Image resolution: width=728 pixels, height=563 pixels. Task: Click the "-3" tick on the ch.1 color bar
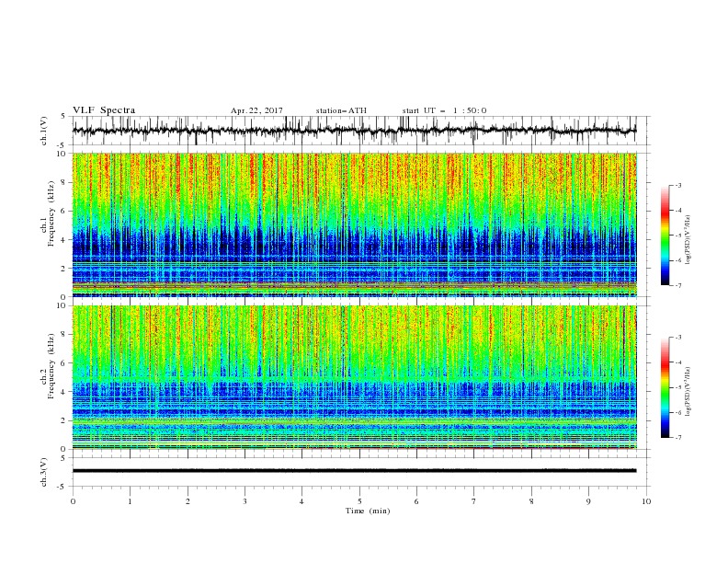[678, 185]
